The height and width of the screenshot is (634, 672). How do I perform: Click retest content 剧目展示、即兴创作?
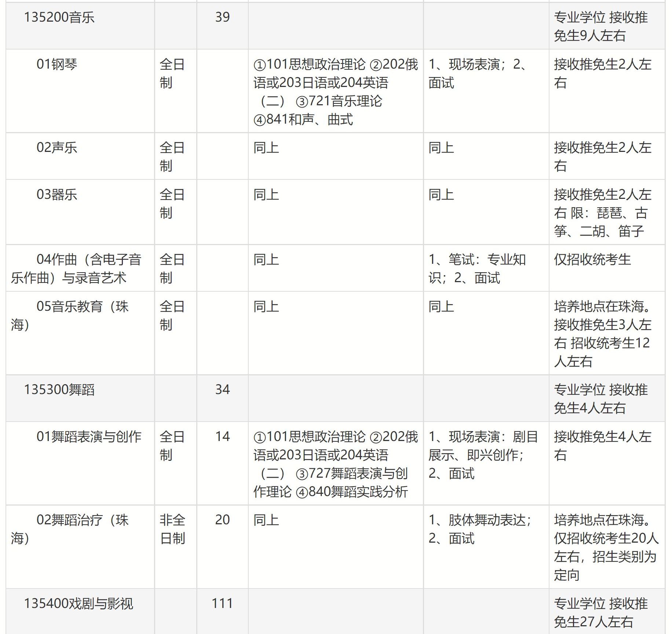tap(483, 455)
